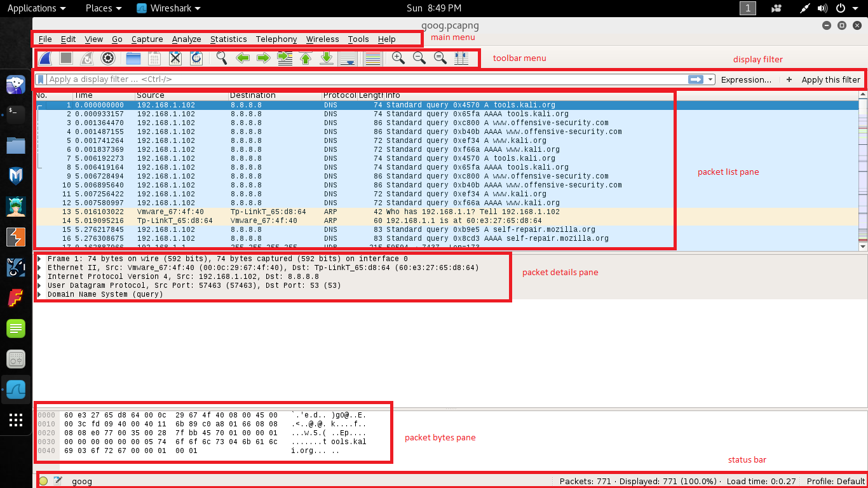The height and width of the screenshot is (488, 868).
Task: Reload this capture file
Action: [196, 58]
